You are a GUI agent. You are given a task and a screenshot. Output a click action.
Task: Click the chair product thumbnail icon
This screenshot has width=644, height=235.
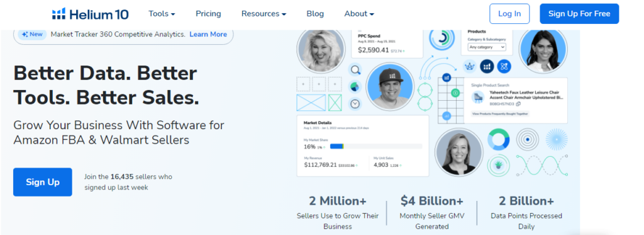(479, 98)
